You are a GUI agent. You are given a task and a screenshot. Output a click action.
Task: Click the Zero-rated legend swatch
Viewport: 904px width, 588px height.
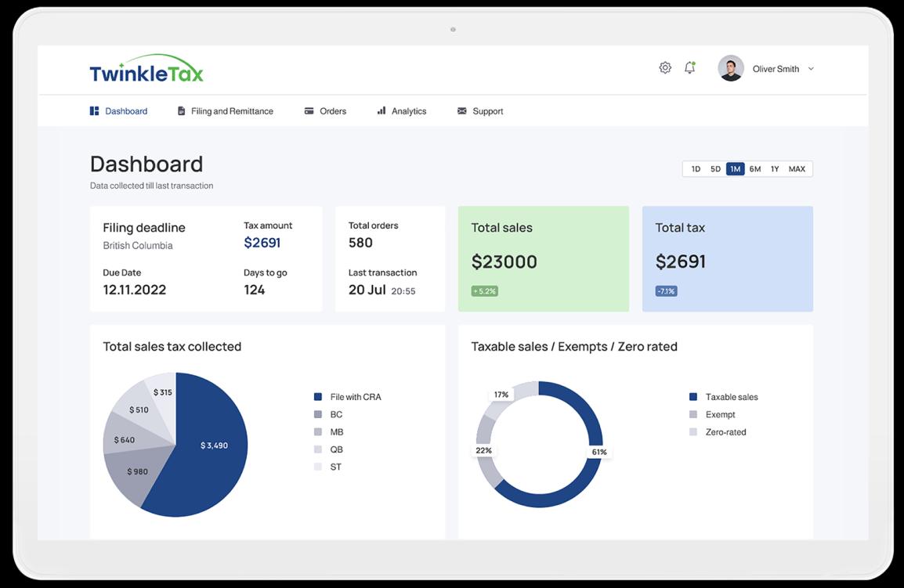pos(693,431)
